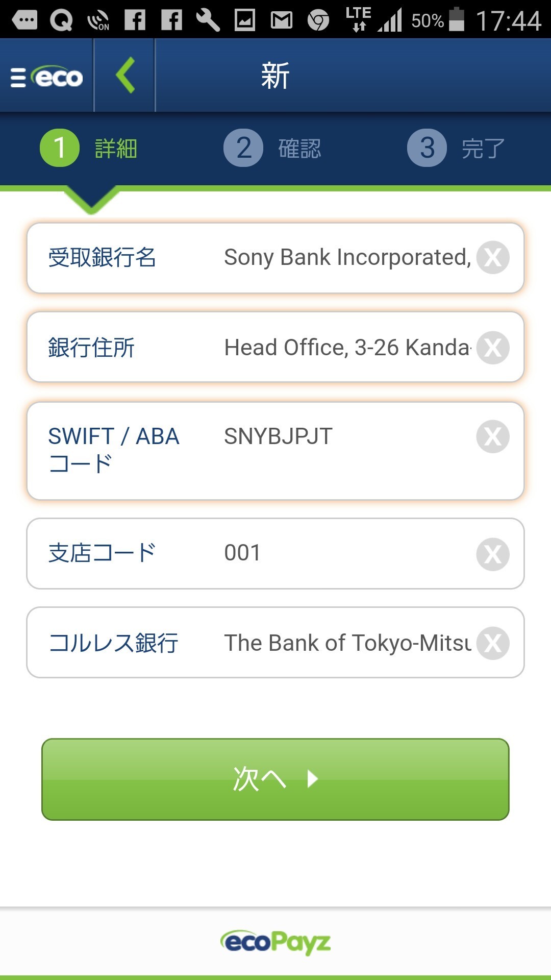The width and height of the screenshot is (551, 980).
Task: Edit the Sony Bank Incorporated name field
Action: tap(347, 257)
